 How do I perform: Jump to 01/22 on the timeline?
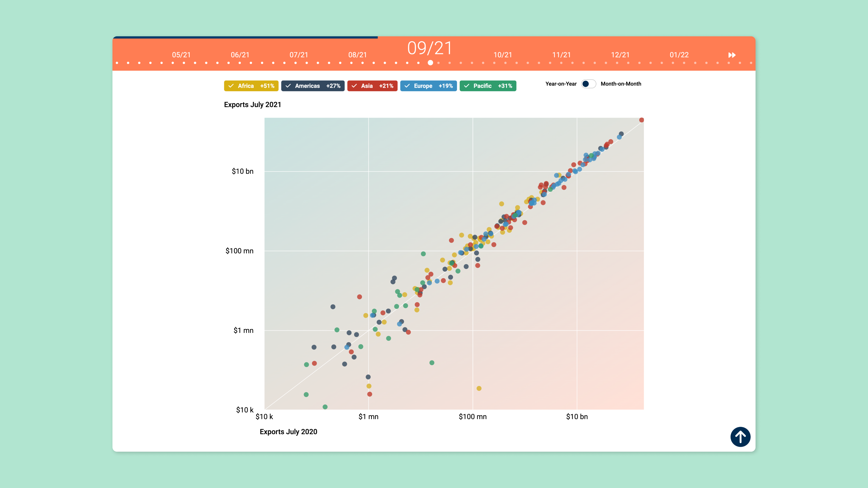679,55
